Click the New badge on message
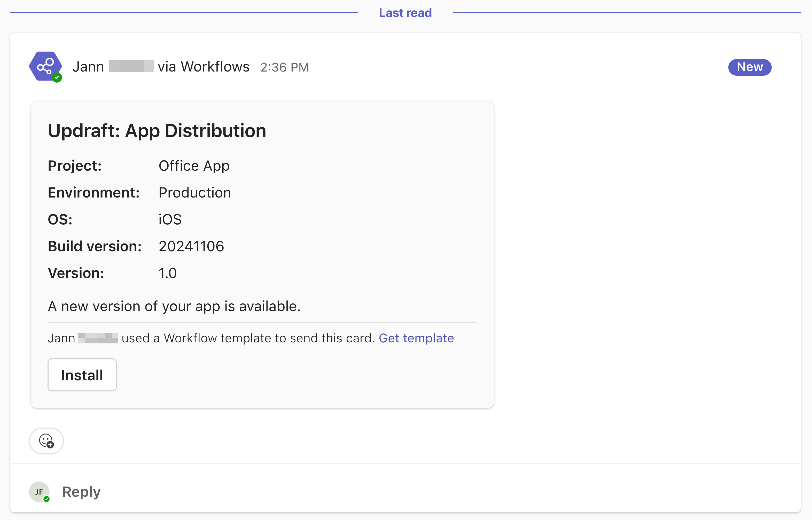 pos(749,67)
